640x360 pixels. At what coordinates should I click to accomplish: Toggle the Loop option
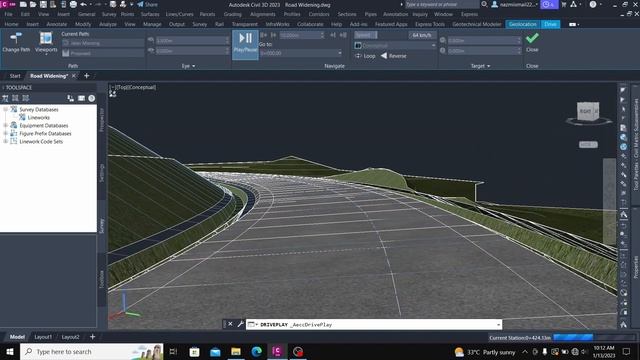tap(365, 56)
